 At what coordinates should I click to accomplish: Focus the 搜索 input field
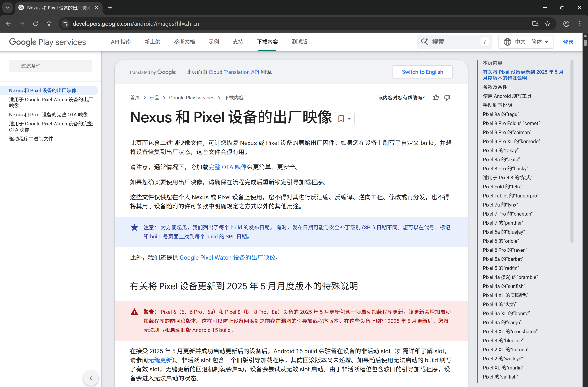point(455,42)
